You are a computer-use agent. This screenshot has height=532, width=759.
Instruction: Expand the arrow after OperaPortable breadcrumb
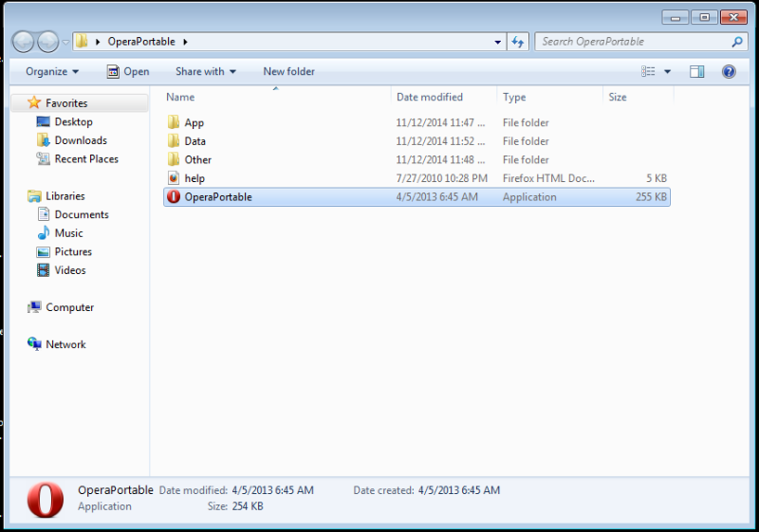click(185, 42)
